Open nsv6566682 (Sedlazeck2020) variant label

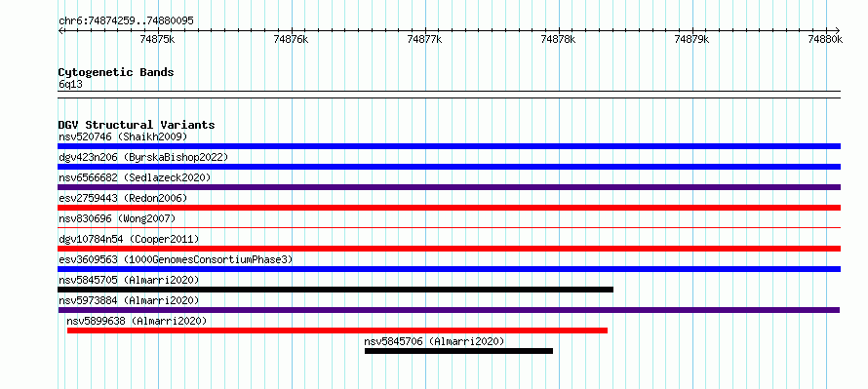point(135,177)
